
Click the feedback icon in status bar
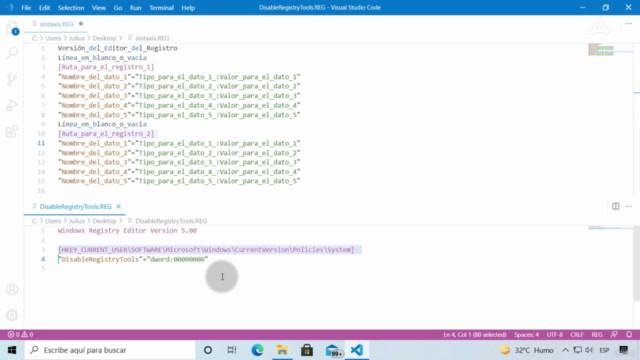tap(614, 334)
